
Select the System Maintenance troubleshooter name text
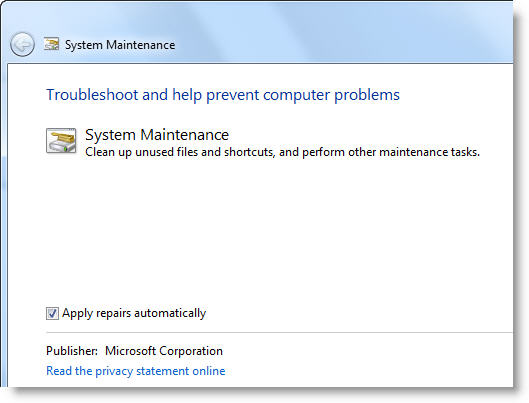(157, 135)
